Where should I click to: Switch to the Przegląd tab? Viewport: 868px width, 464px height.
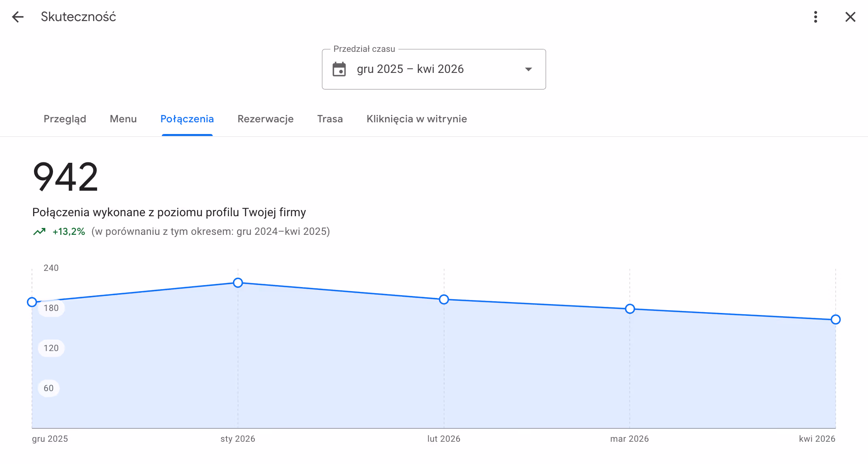[x=65, y=119]
